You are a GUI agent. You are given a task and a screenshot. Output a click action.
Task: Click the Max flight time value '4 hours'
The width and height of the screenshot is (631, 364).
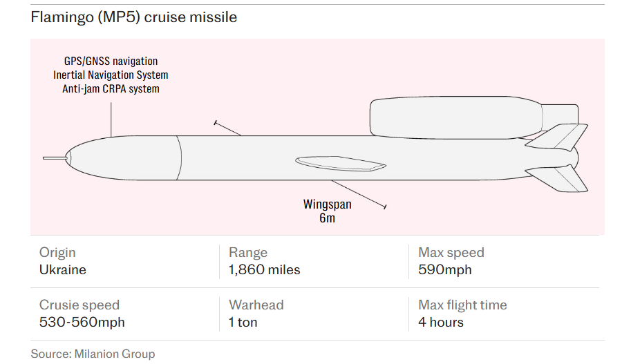point(441,323)
